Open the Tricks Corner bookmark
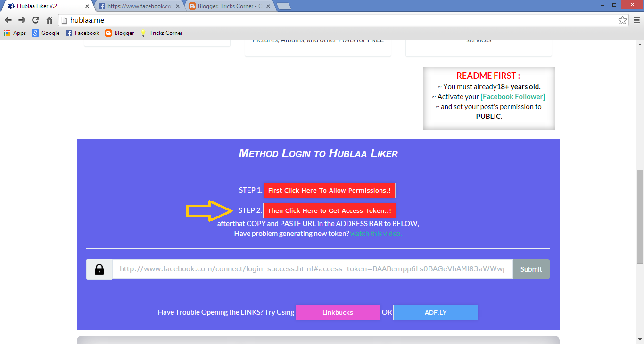644x344 pixels. (161, 33)
